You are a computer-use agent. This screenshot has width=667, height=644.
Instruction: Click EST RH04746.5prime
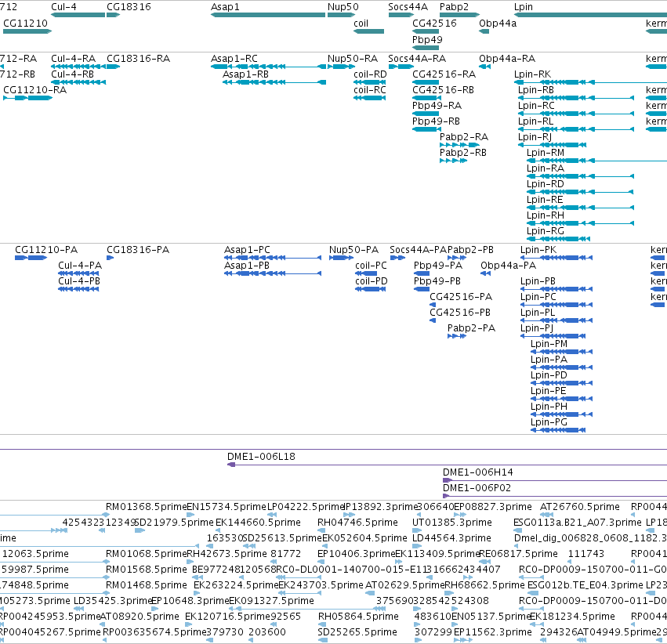click(x=357, y=522)
